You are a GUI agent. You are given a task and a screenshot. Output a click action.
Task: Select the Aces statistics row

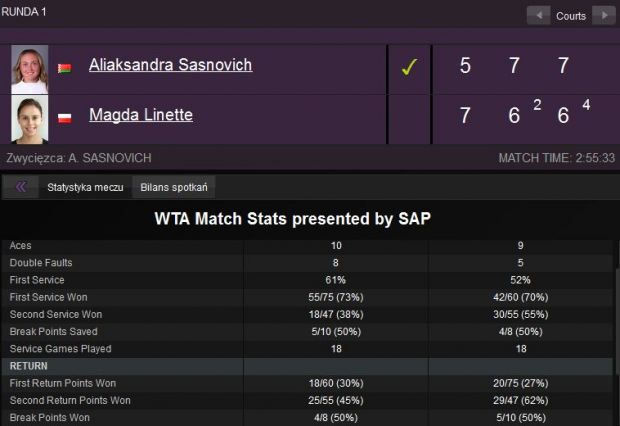[307, 246]
